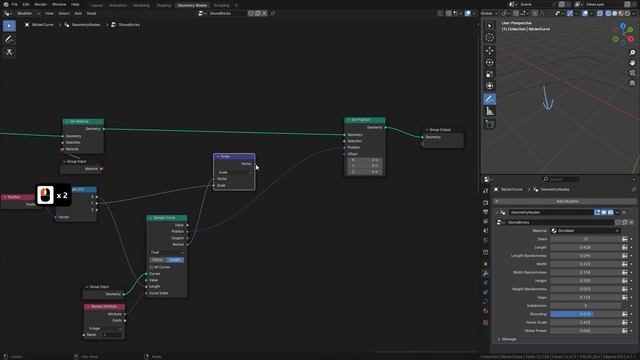Click the viewport pan hand icon

click(x=632, y=63)
